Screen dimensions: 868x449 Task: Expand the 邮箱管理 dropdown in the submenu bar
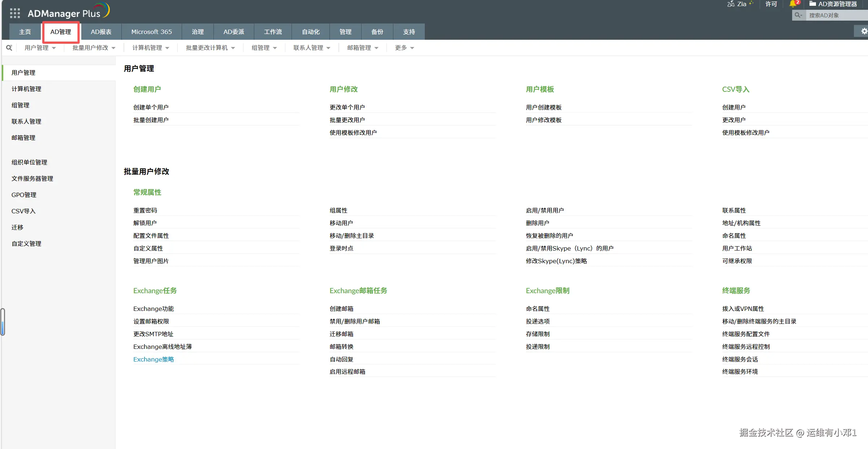tap(363, 48)
